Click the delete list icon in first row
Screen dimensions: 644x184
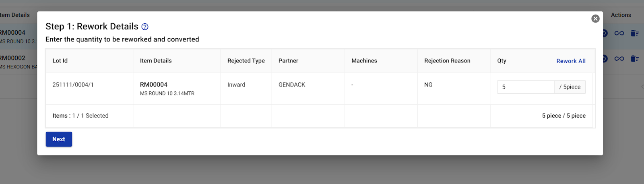tap(635, 33)
